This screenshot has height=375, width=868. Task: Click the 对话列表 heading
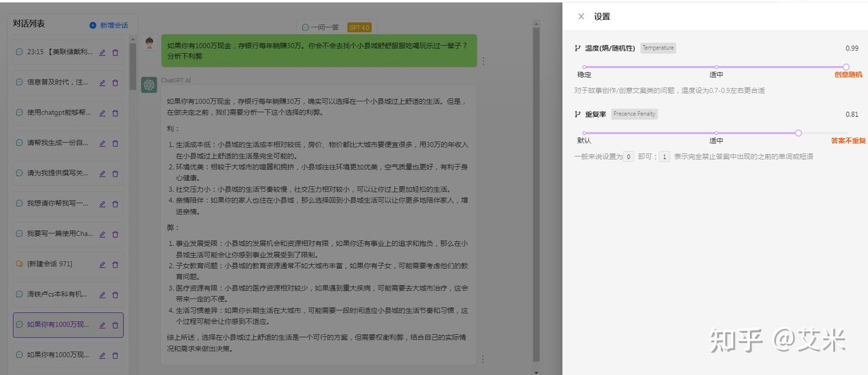[29, 24]
